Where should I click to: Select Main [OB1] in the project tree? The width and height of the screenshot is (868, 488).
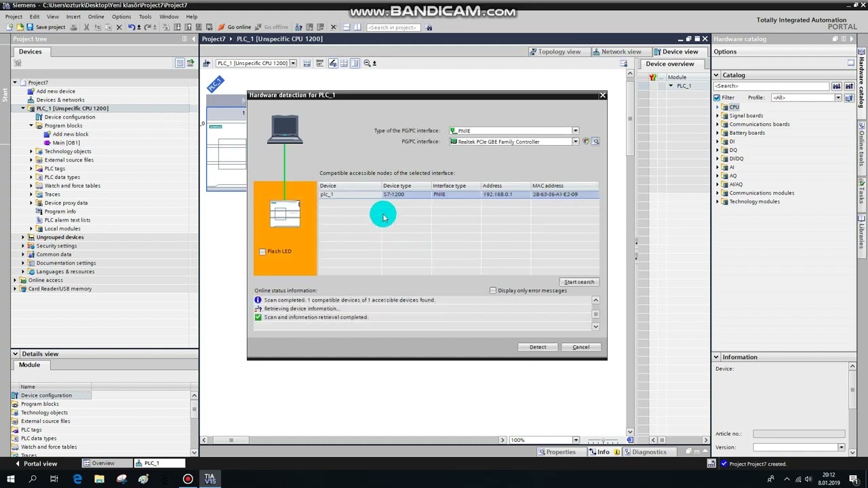[x=66, y=143]
